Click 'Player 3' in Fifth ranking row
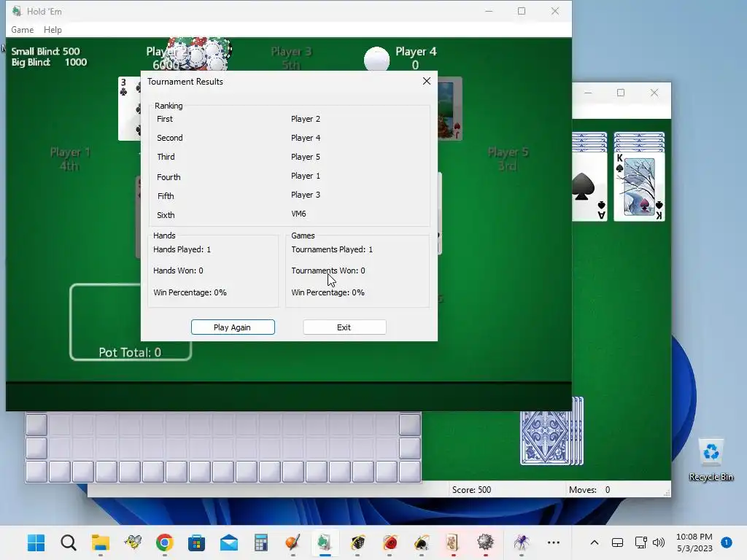Viewport: 747px width, 560px height. click(306, 195)
